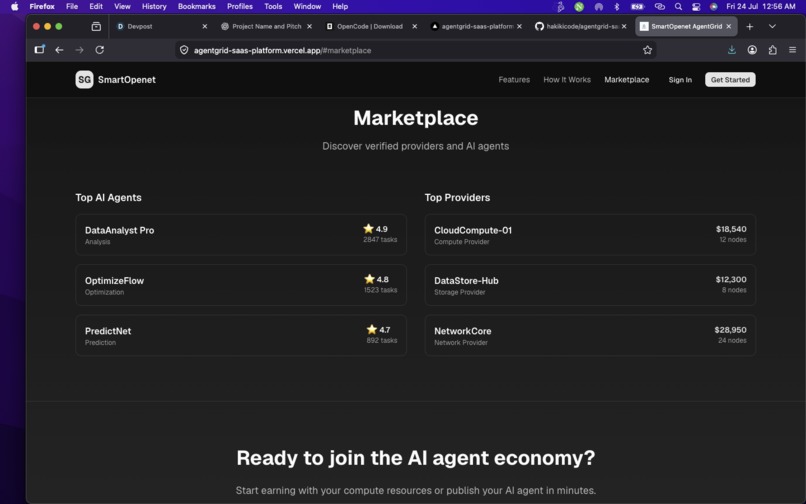
Task: Open a new browser tab with plus
Action: coord(749,26)
